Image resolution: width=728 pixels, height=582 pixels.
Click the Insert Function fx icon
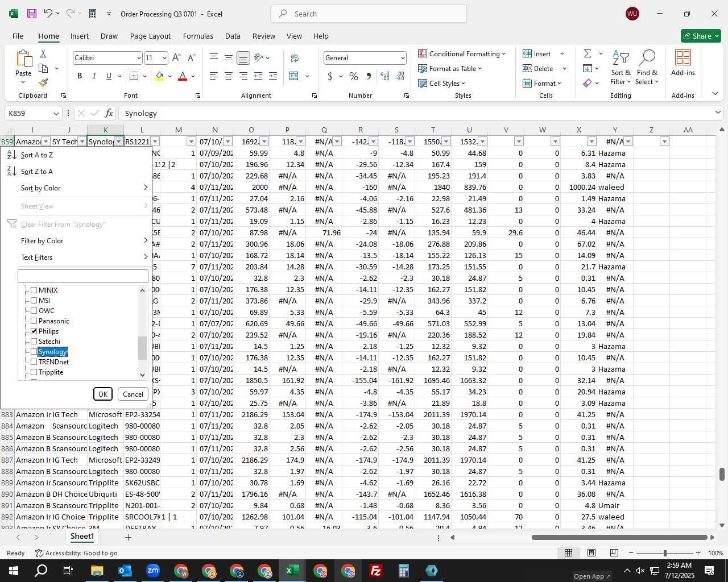109,113
